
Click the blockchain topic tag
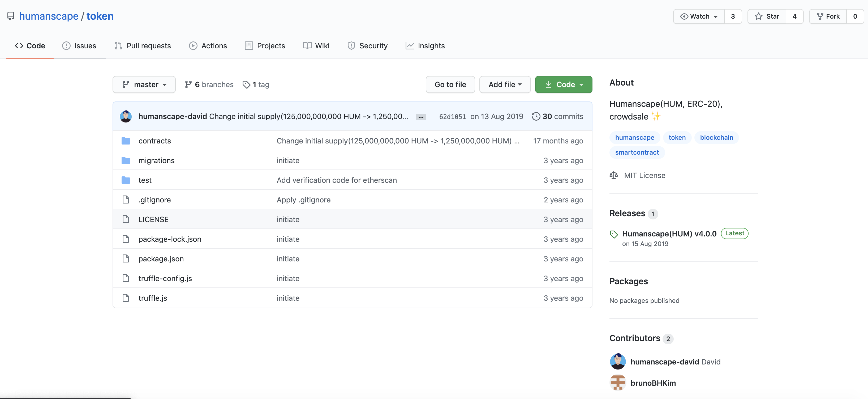click(716, 137)
